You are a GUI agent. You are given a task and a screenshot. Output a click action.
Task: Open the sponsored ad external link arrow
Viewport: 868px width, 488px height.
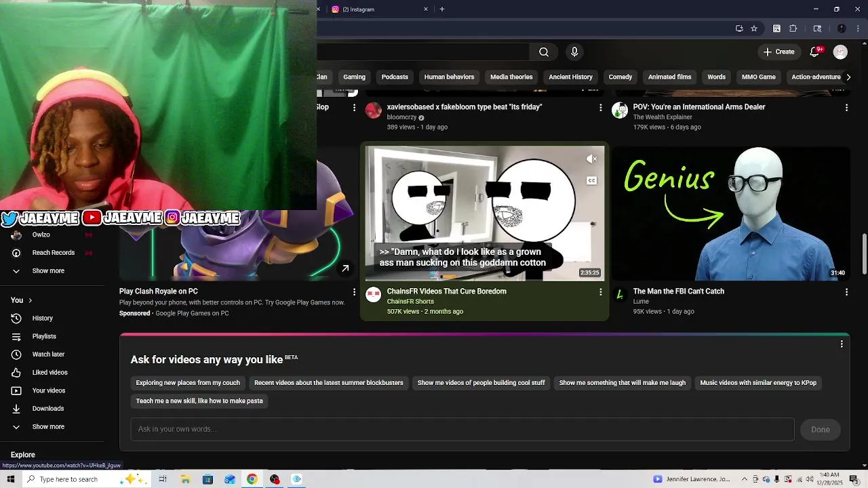coord(345,268)
